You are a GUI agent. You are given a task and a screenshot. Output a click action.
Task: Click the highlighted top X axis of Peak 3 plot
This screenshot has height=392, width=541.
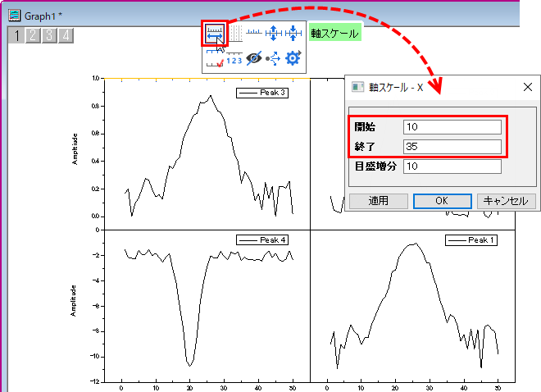coord(207,79)
